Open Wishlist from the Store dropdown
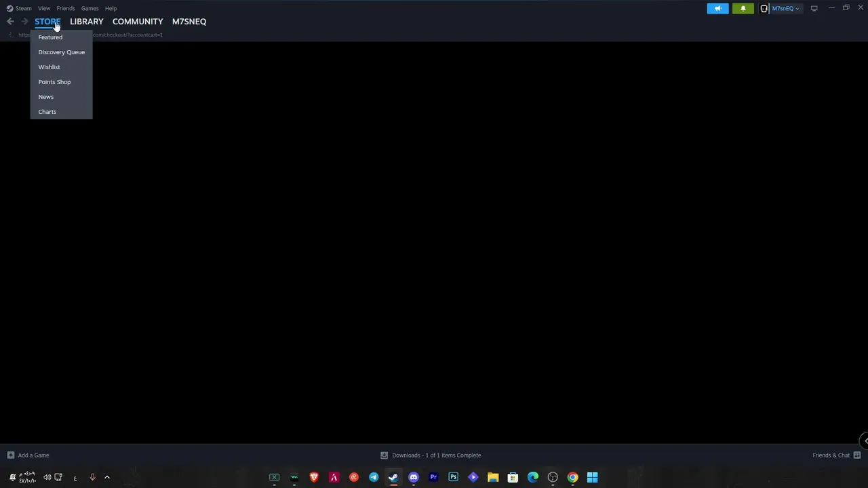This screenshot has width=868, height=488. click(61, 67)
